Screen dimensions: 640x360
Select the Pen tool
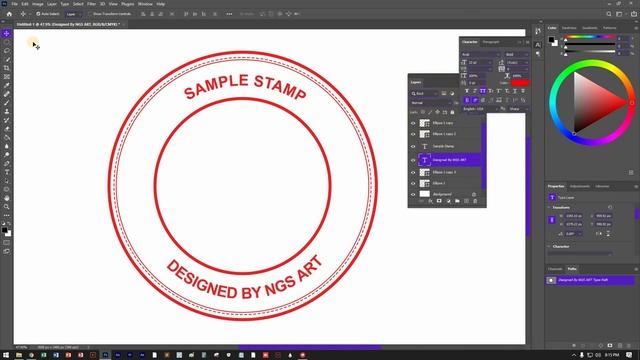click(x=7, y=163)
